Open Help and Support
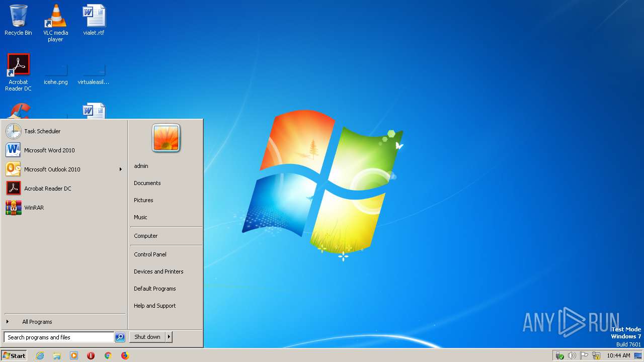 (155, 306)
